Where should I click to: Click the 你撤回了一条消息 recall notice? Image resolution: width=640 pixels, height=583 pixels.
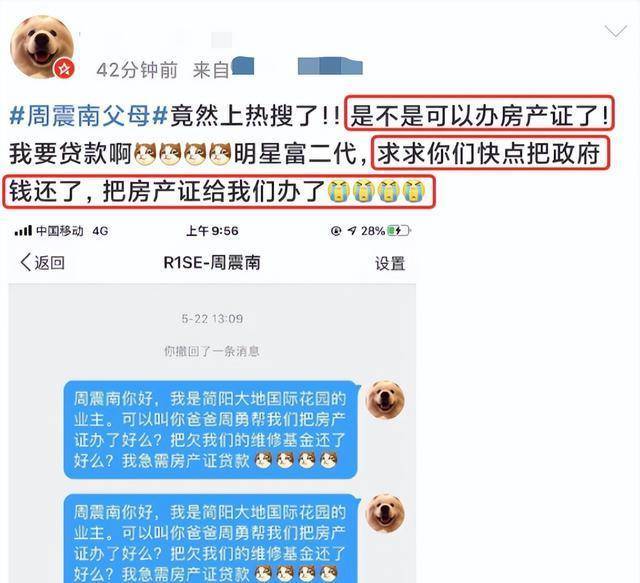coord(212,351)
